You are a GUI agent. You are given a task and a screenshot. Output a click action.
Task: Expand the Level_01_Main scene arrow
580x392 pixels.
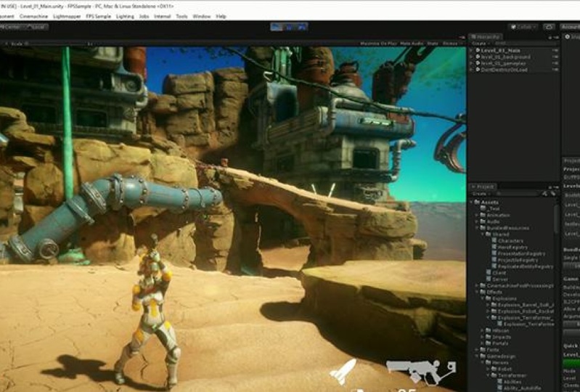tap(472, 50)
